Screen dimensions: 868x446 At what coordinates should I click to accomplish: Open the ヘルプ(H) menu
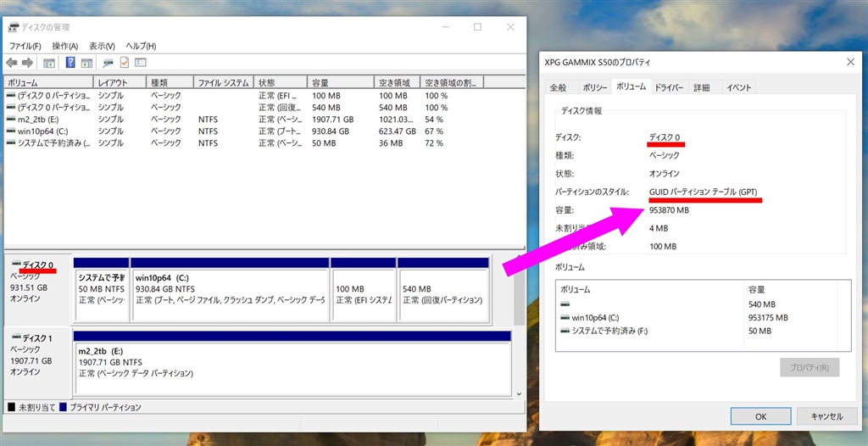pyautogui.click(x=141, y=46)
